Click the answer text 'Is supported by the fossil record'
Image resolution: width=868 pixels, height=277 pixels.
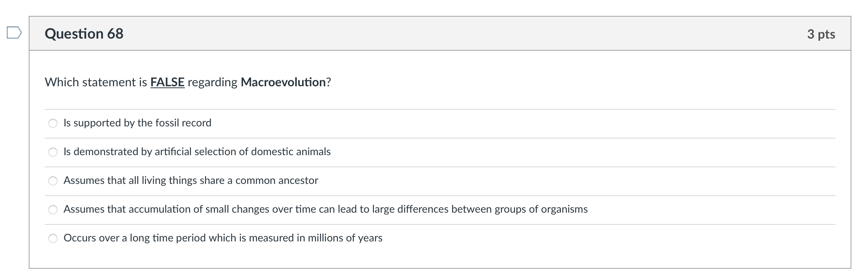pos(137,123)
